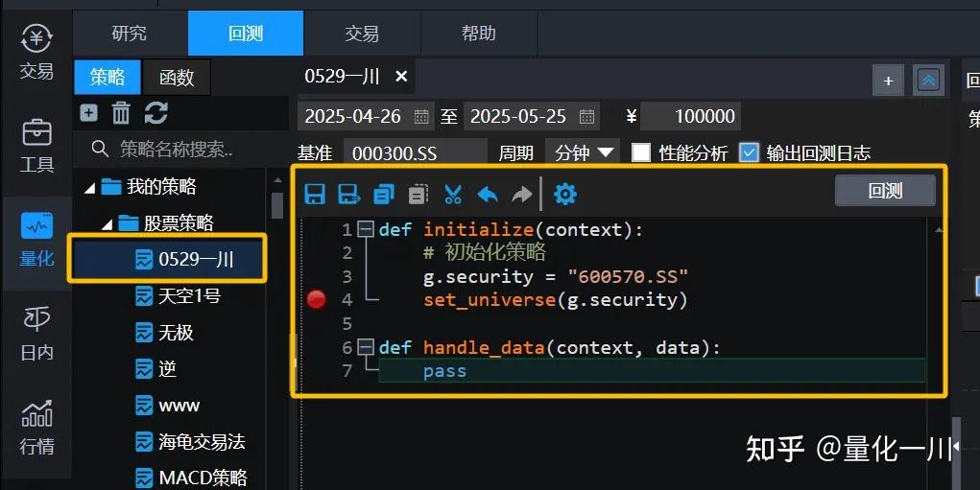Viewport: 980px width, 490px height.
Task: Click the add new strategy plus icon
Action: [88, 113]
